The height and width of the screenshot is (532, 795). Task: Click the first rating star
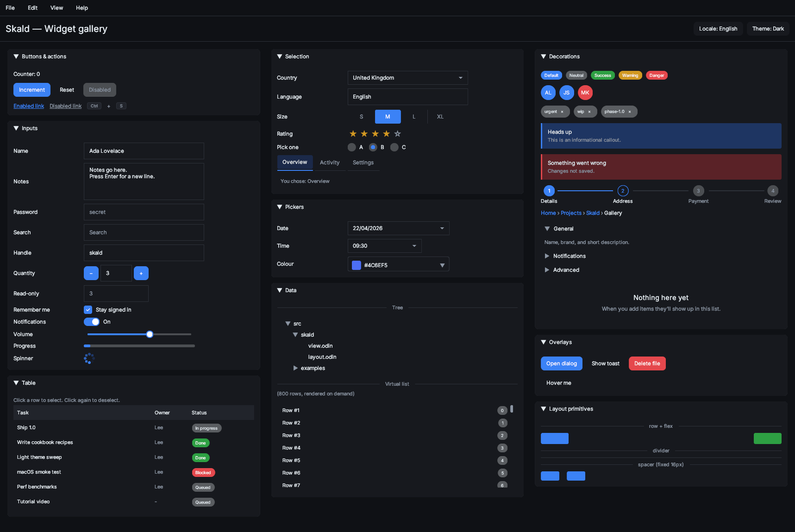click(x=353, y=134)
